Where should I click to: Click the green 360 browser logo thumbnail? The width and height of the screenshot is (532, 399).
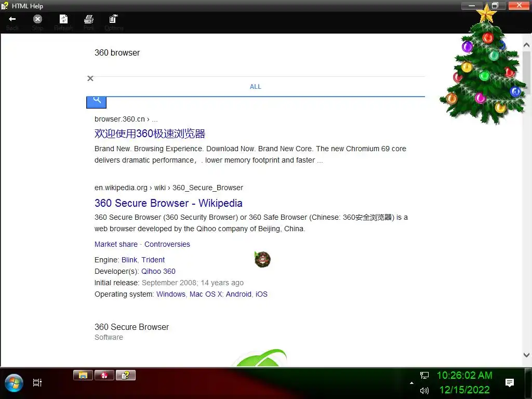click(260, 358)
